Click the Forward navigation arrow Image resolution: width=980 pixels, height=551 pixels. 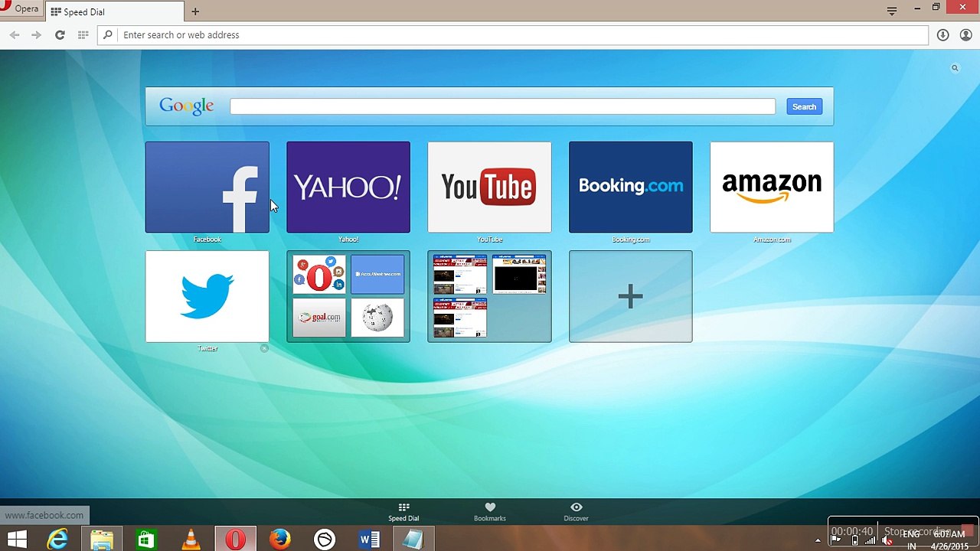coord(36,34)
